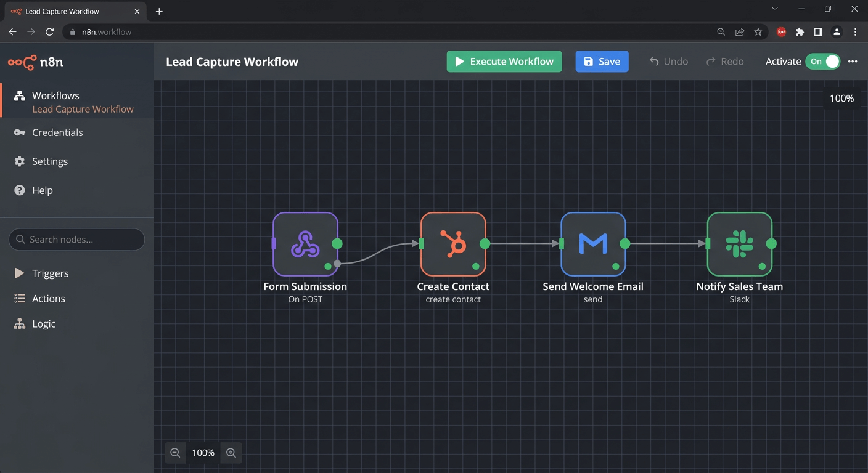Focus the Search nodes field
868x473 pixels.
click(77, 240)
